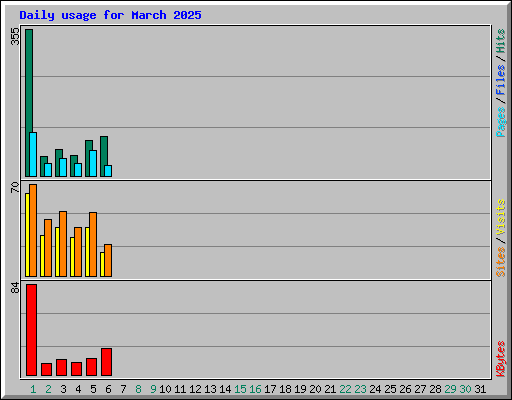Click the green Hits legend label
Viewport: 512px width, 400px height.
click(x=500, y=41)
